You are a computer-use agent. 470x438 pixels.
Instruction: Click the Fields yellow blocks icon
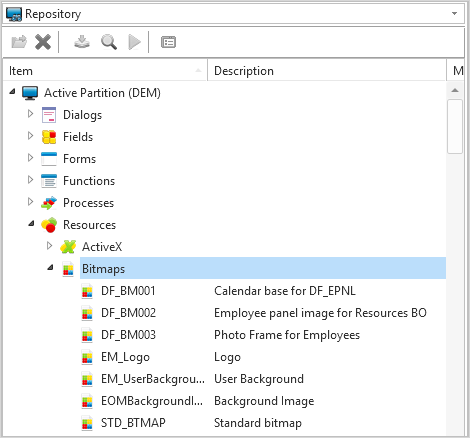tap(49, 137)
